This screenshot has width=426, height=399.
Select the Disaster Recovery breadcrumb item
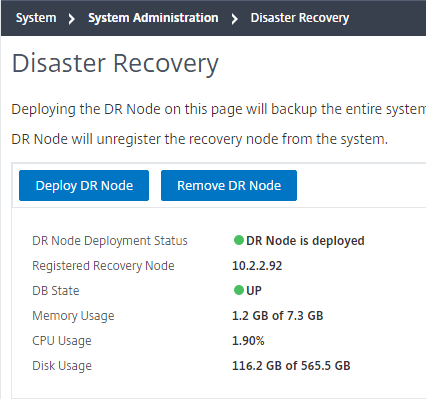point(300,18)
